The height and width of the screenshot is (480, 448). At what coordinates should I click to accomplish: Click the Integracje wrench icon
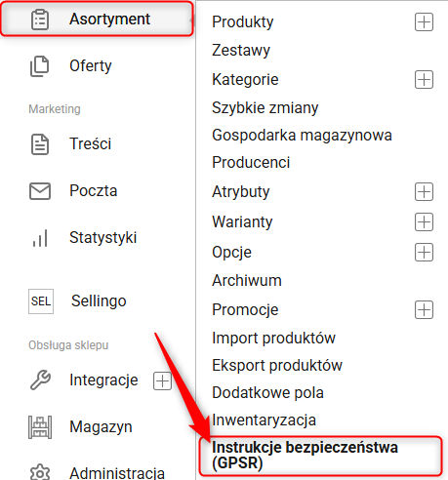[40, 380]
